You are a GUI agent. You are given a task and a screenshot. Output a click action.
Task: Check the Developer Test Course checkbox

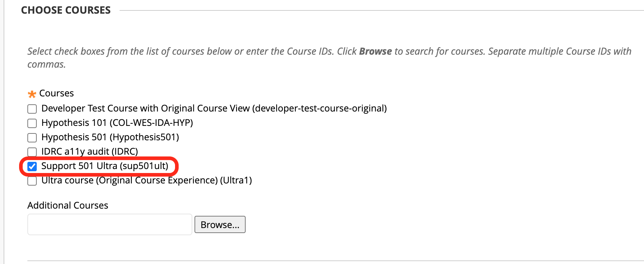(x=32, y=108)
